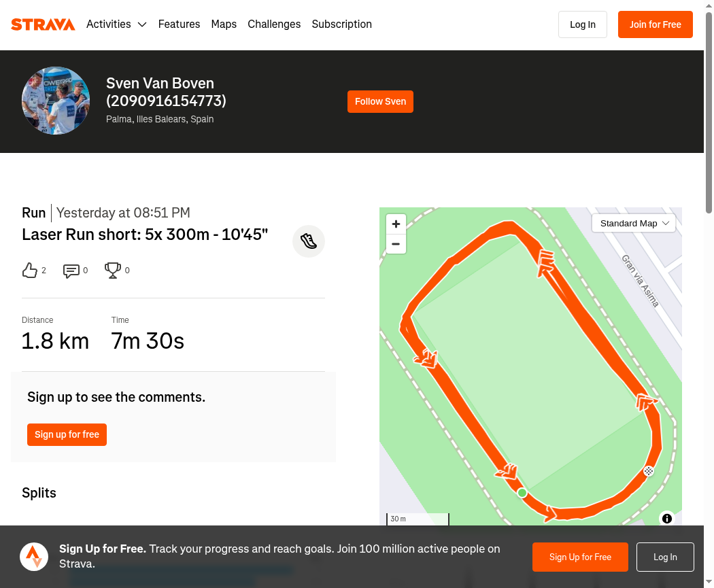
Task: Click the running shoe activity icon
Action: pos(309,241)
